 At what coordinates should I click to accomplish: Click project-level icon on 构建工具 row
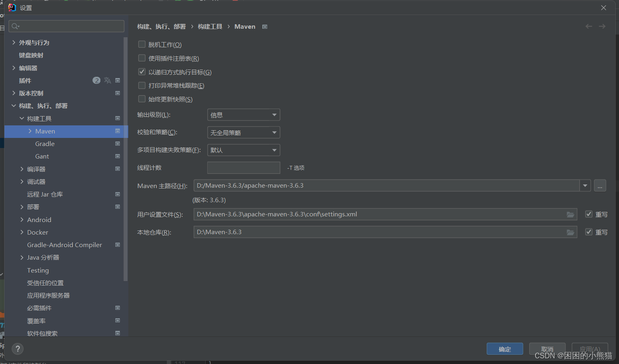click(x=118, y=119)
